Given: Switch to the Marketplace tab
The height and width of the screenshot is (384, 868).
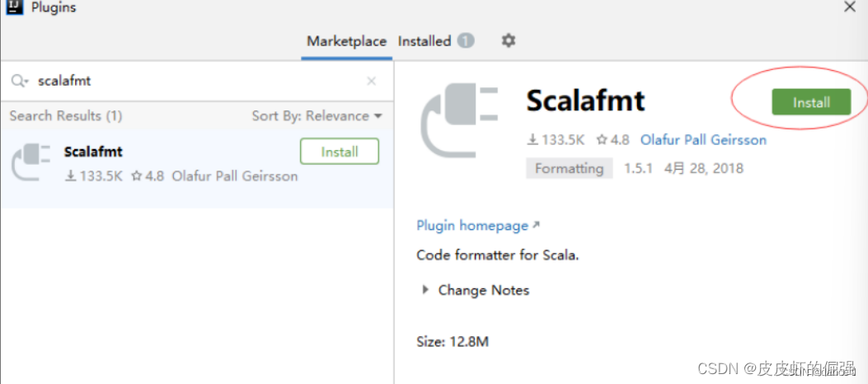Looking at the screenshot, I should [x=346, y=41].
